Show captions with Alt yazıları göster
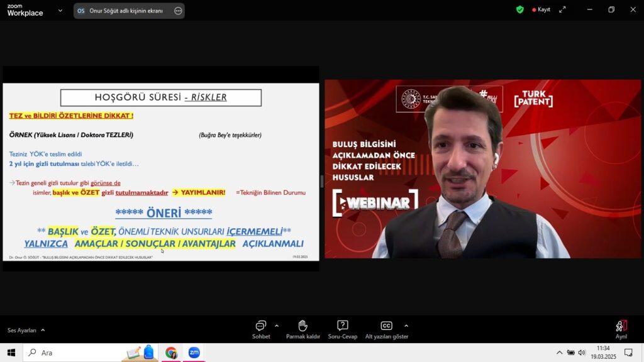This screenshot has width=644, height=362. [387, 330]
